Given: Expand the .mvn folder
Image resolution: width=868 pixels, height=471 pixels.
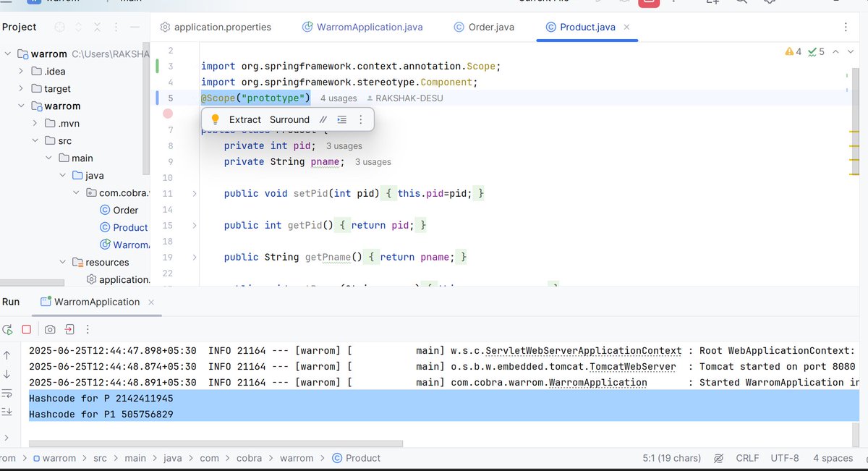Looking at the screenshot, I should click(34, 123).
